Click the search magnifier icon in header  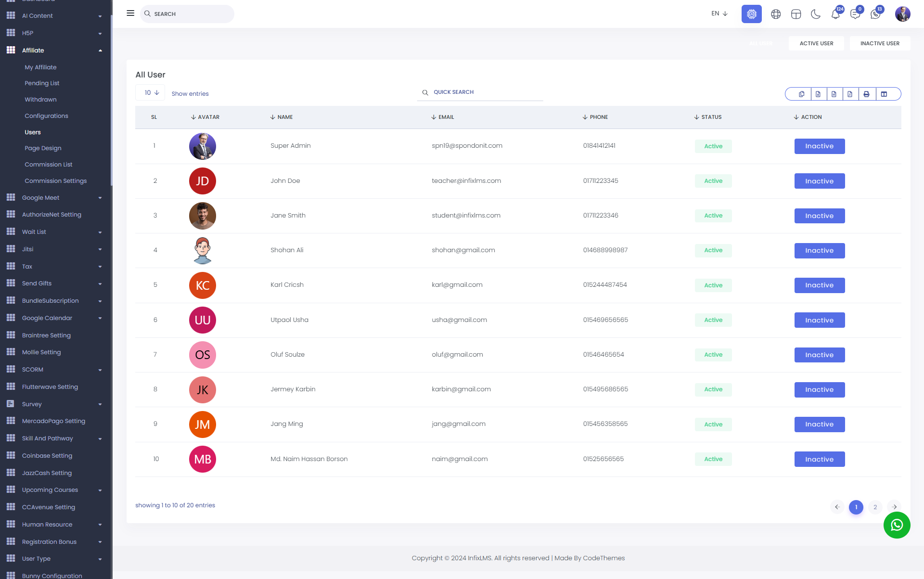147,14
